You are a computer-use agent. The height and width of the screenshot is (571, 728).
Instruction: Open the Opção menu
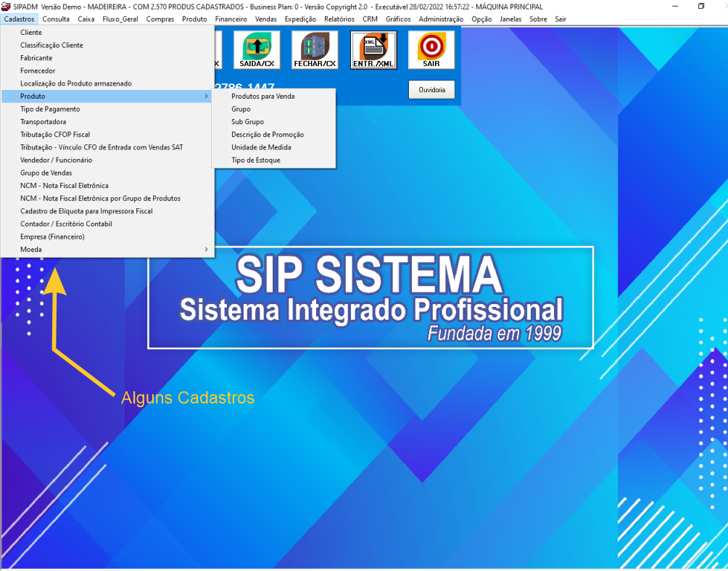coord(481,19)
